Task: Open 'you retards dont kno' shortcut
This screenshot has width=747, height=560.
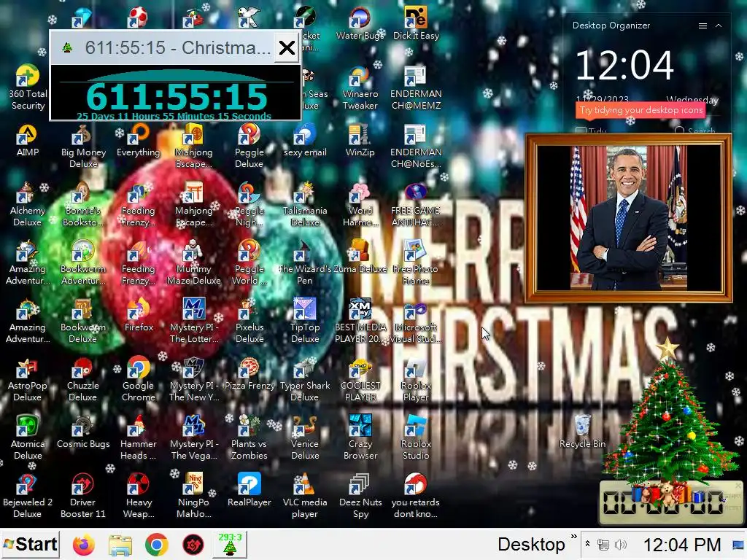Action: click(x=416, y=496)
